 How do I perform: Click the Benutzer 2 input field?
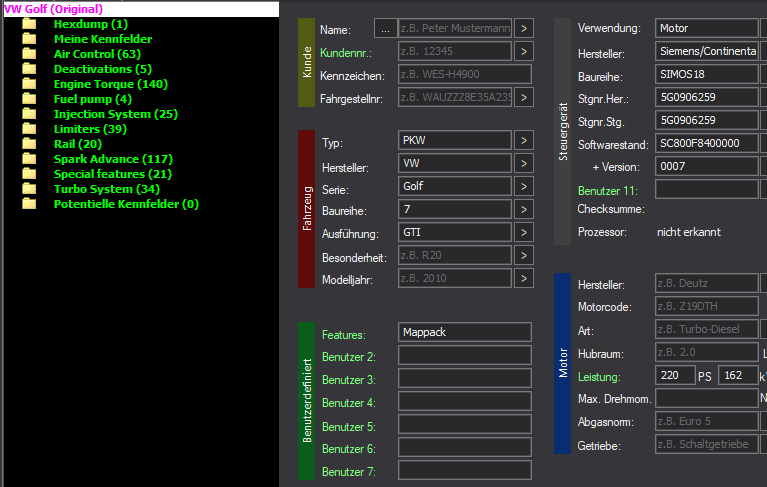(x=465, y=355)
